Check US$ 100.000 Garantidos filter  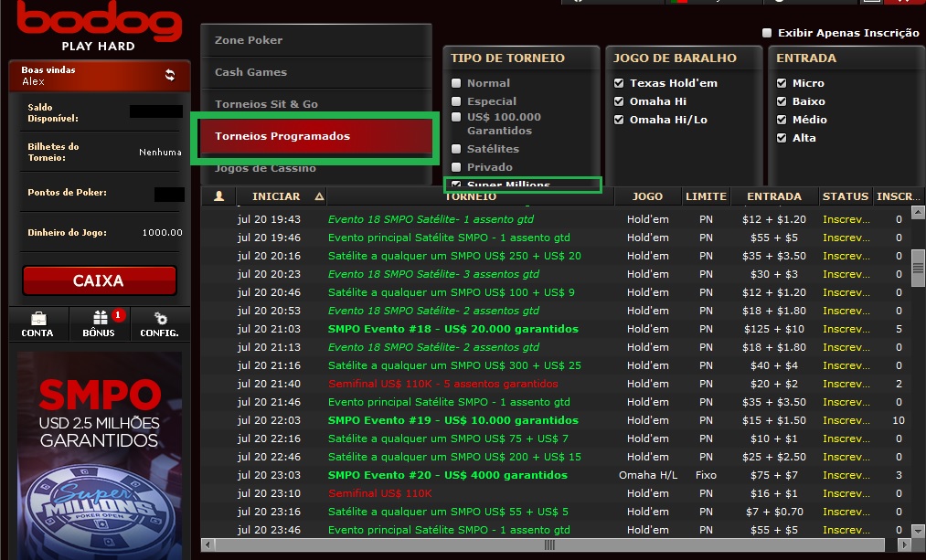click(x=456, y=117)
